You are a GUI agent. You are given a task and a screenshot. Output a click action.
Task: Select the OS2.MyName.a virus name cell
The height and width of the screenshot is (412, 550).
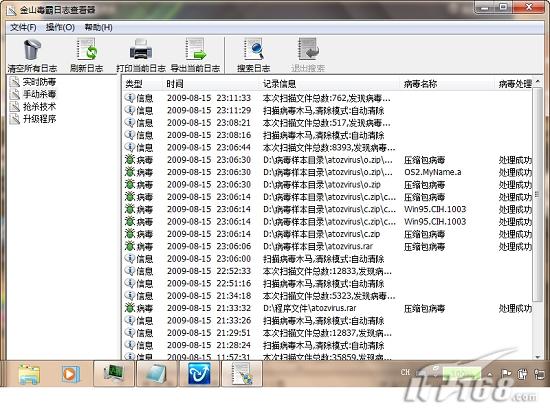pyautogui.click(x=432, y=172)
